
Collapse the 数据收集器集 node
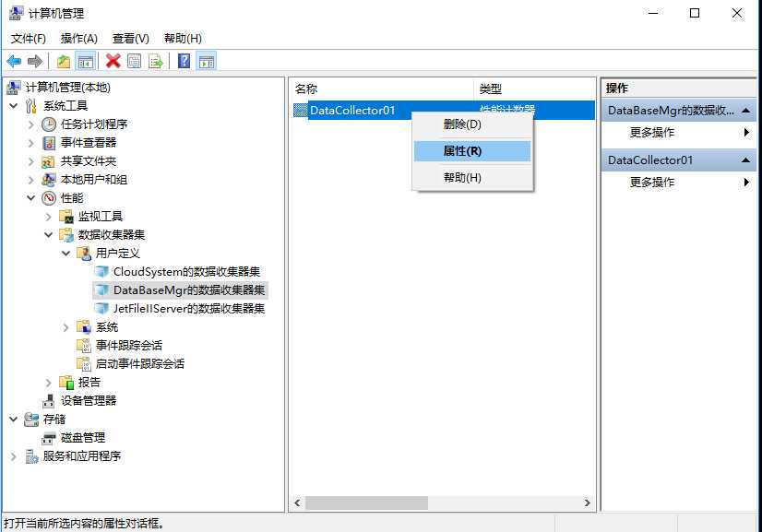coord(49,235)
